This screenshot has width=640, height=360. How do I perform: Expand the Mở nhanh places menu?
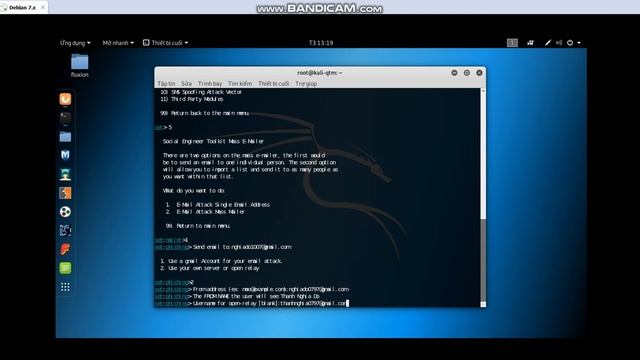(x=118, y=43)
